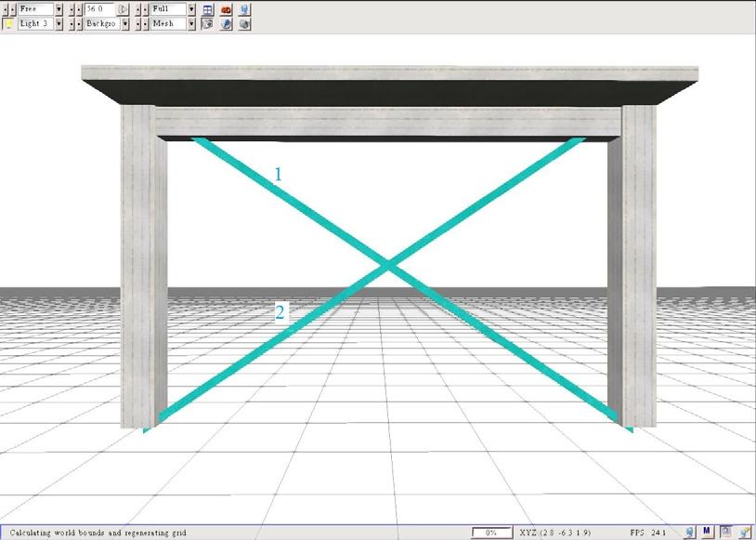The height and width of the screenshot is (540, 756).
Task: Click the Backgro combo box field
Action: (102, 23)
